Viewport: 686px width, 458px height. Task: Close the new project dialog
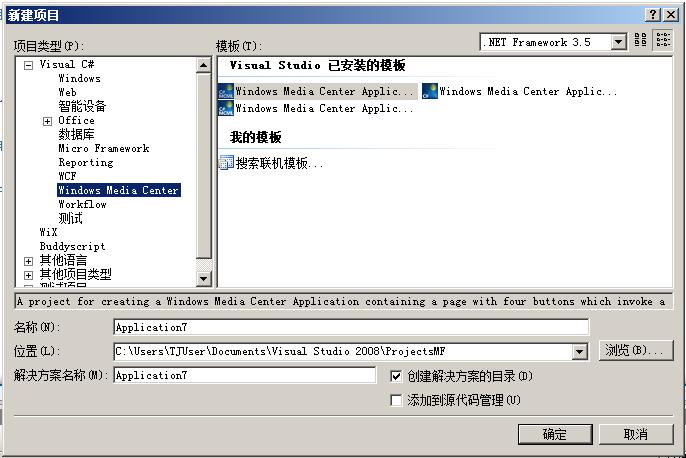coord(671,15)
